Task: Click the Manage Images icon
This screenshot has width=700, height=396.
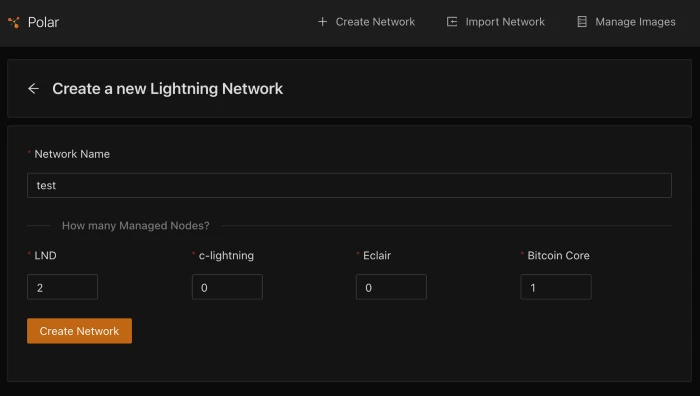Action: point(582,22)
